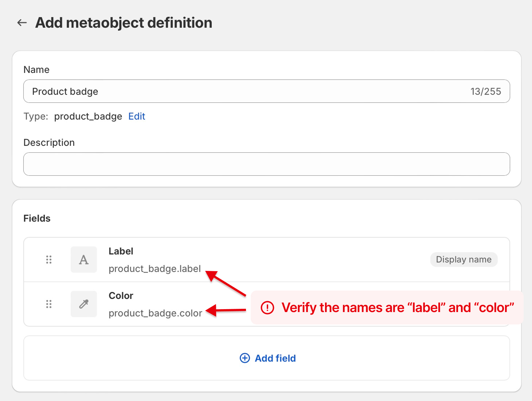
Task: Select product_badge.color field entry
Action: 155,313
